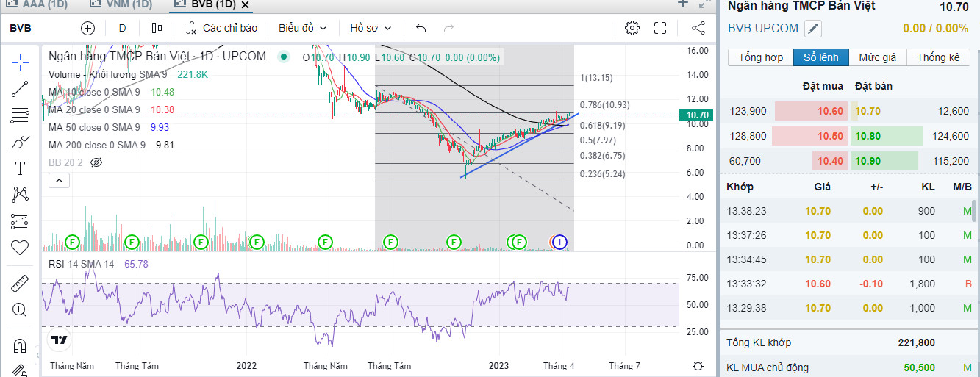The width and height of the screenshot is (980, 377).
Task: Open chart settings gear in toolbar
Action: point(632,28)
